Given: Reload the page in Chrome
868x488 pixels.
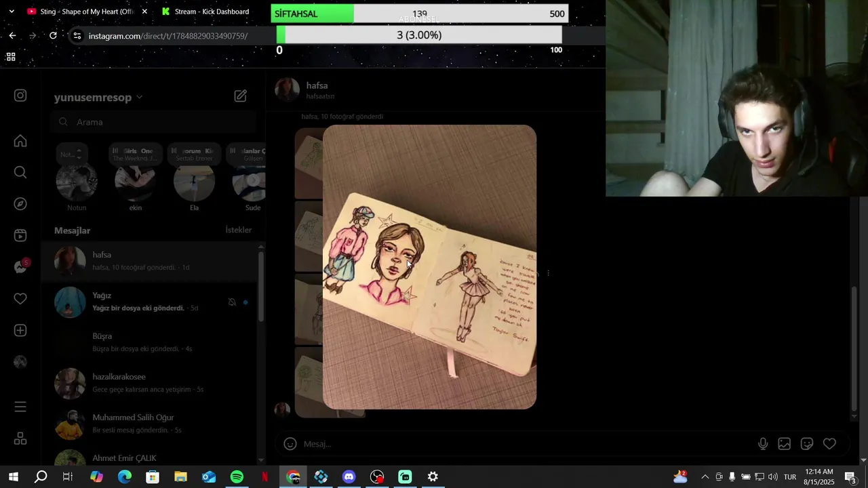Looking at the screenshot, I should (x=53, y=35).
